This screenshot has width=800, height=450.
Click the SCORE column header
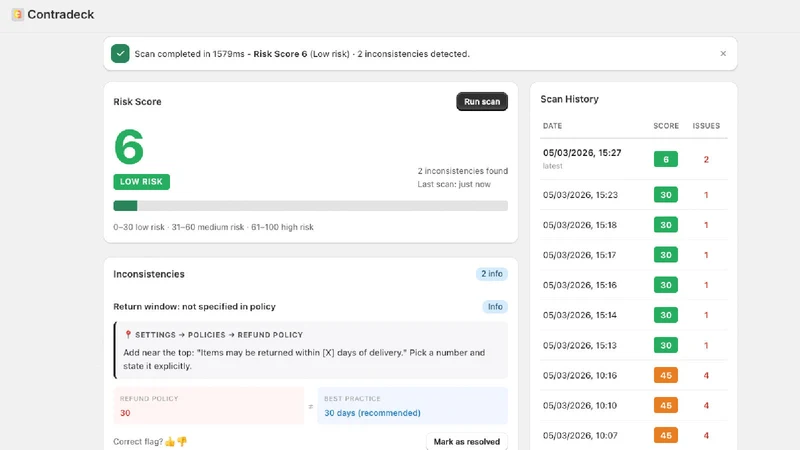666,126
